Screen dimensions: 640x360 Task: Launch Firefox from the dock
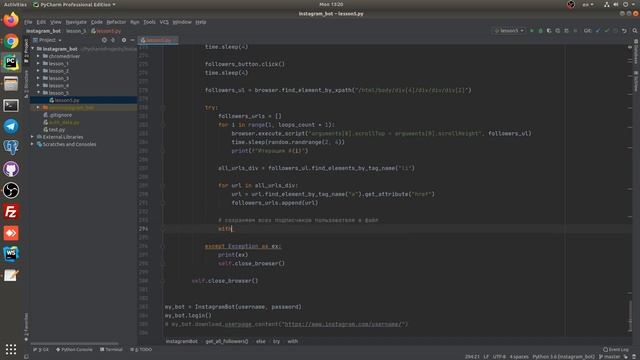[11, 20]
